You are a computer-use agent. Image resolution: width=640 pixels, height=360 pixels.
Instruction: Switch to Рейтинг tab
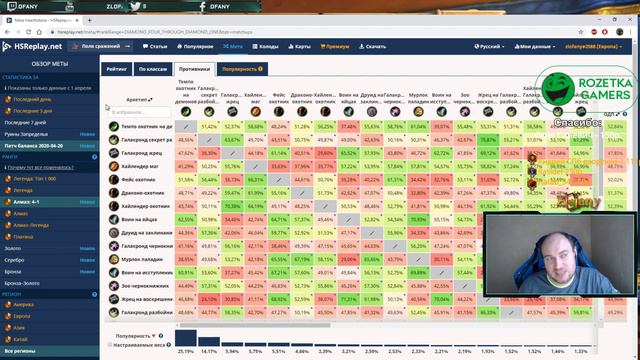(117, 69)
